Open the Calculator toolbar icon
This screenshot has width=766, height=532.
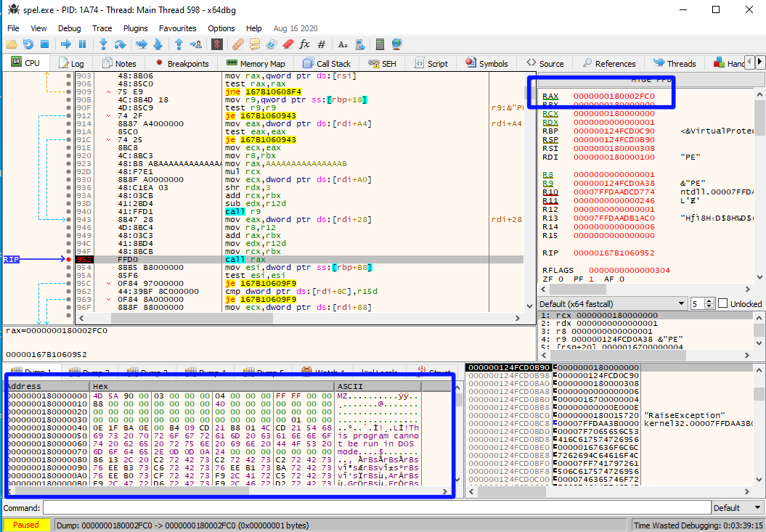pyautogui.click(x=380, y=44)
